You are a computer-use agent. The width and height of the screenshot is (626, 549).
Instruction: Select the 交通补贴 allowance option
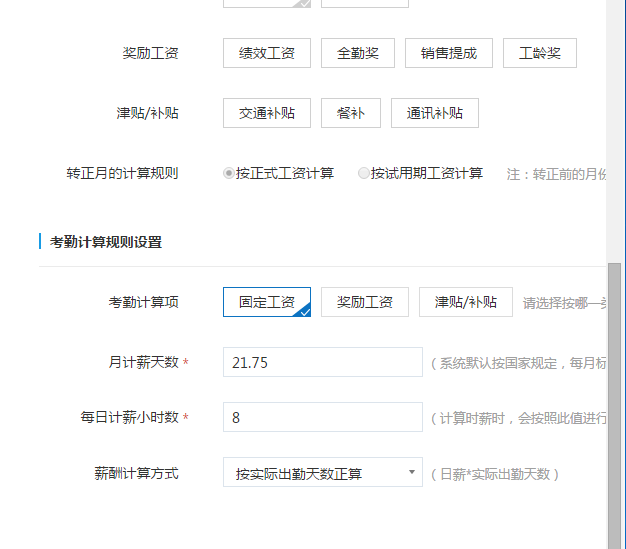click(x=267, y=113)
